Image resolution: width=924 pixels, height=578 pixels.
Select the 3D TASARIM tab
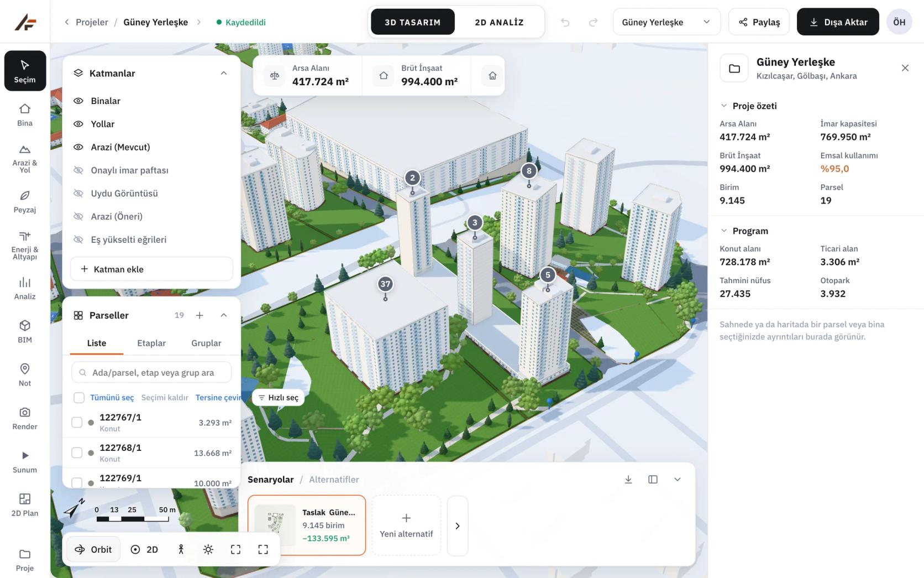click(x=413, y=22)
